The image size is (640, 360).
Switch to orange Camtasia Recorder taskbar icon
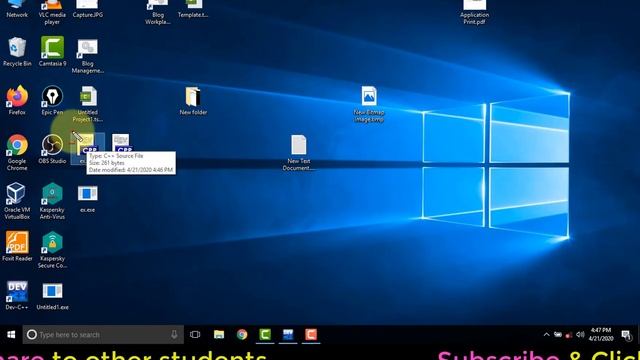pos(311,335)
